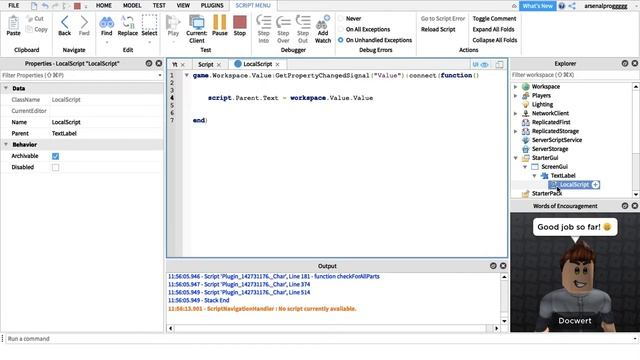Open the Filter Properties dropdown arrow
The image size is (640, 360).
(160, 76)
